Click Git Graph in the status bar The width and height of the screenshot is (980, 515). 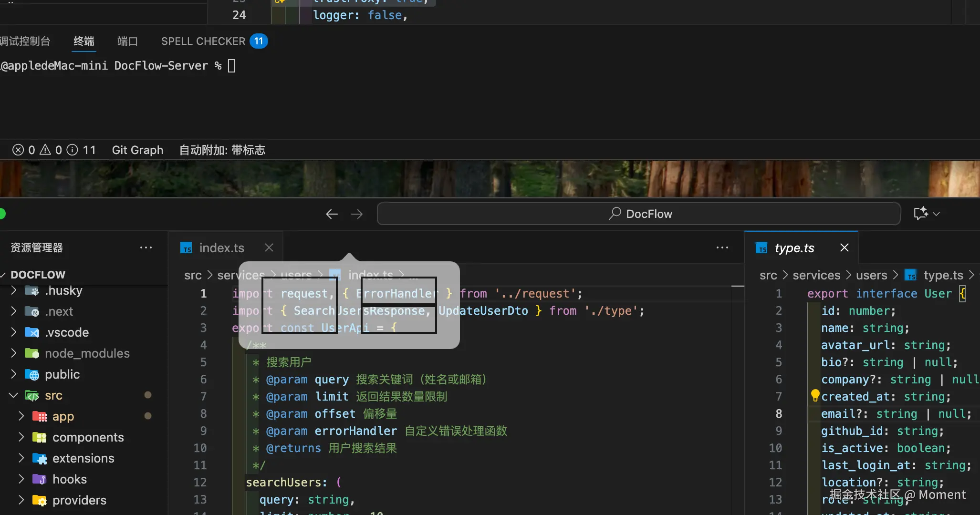[137, 150]
